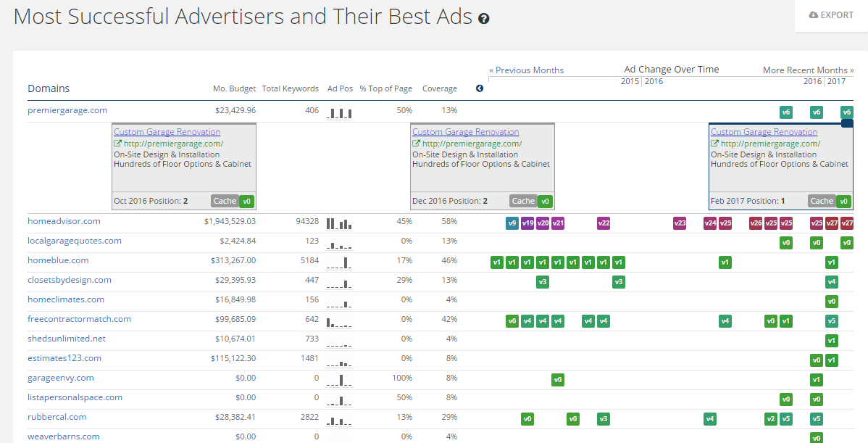868x443 pixels.
Task: Click the help question mark icon beside title
Action: point(484,19)
